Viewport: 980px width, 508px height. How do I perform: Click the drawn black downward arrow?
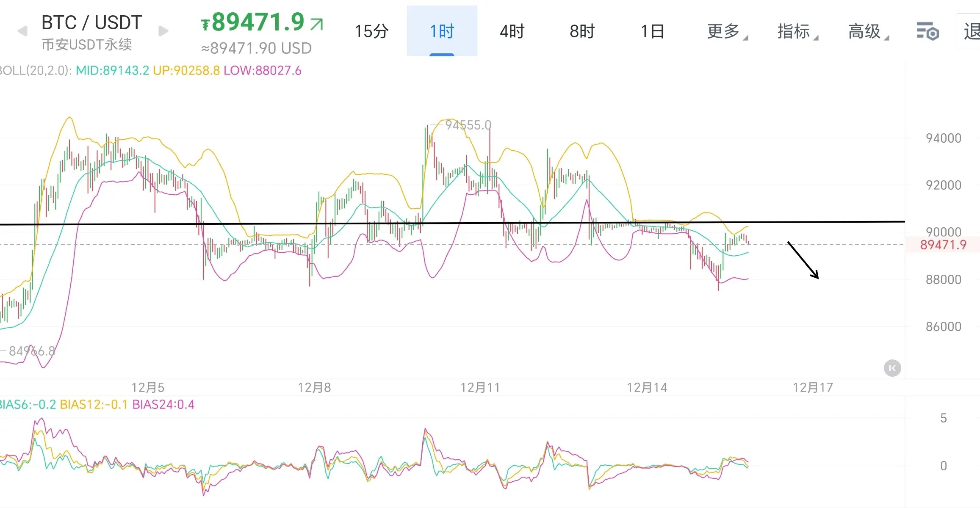[x=803, y=260]
